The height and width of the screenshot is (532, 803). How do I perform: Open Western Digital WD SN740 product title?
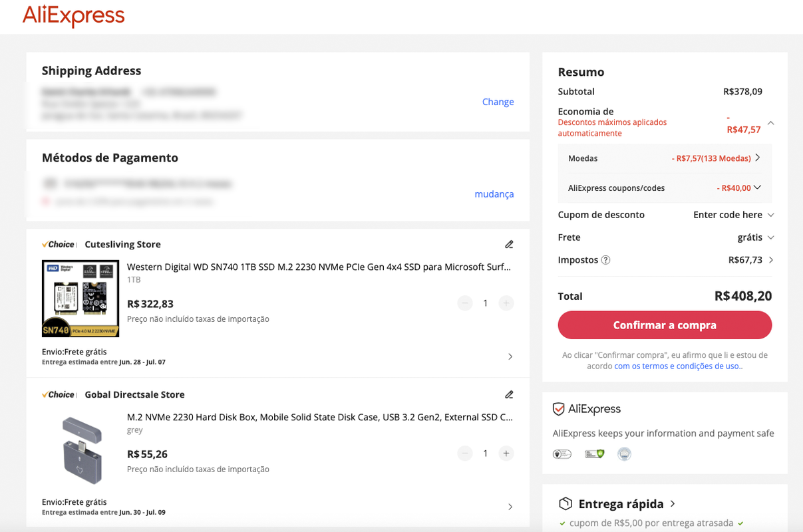tap(319, 267)
